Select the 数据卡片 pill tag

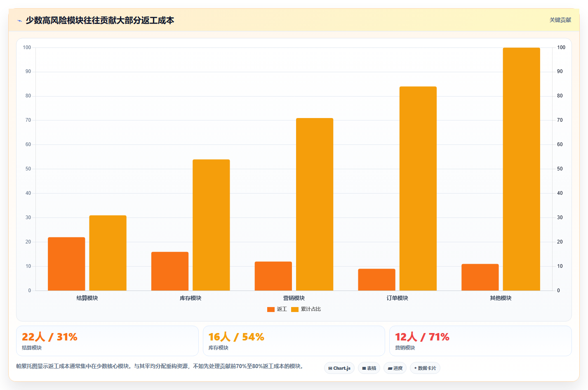[425, 368]
